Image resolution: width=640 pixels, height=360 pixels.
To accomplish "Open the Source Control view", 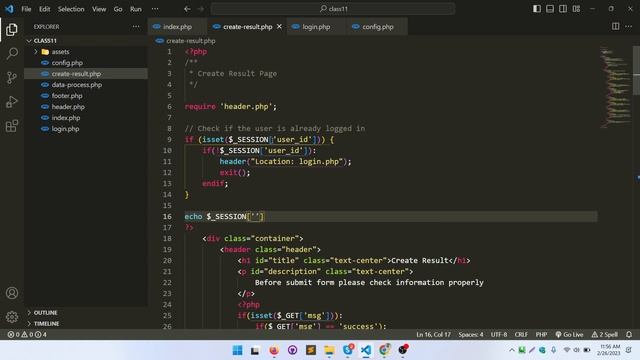I will click(x=12, y=78).
